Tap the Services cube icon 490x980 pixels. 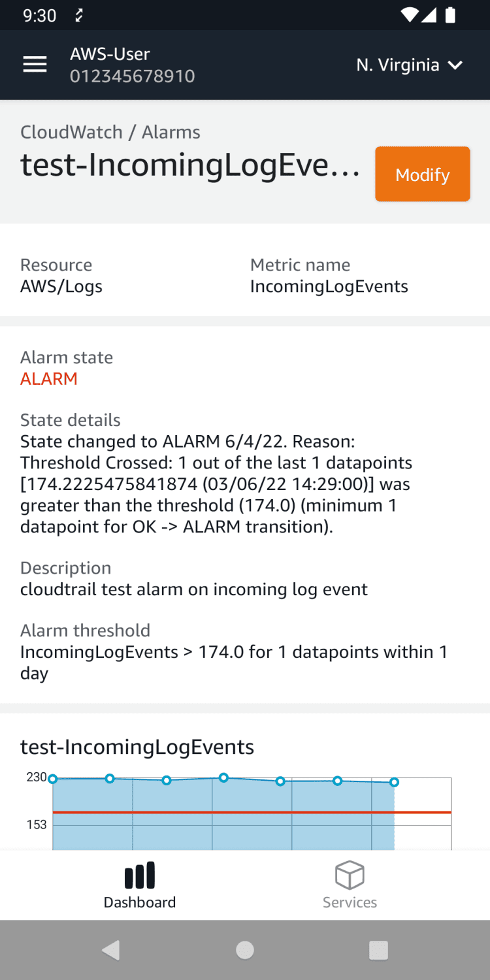tap(350, 875)
